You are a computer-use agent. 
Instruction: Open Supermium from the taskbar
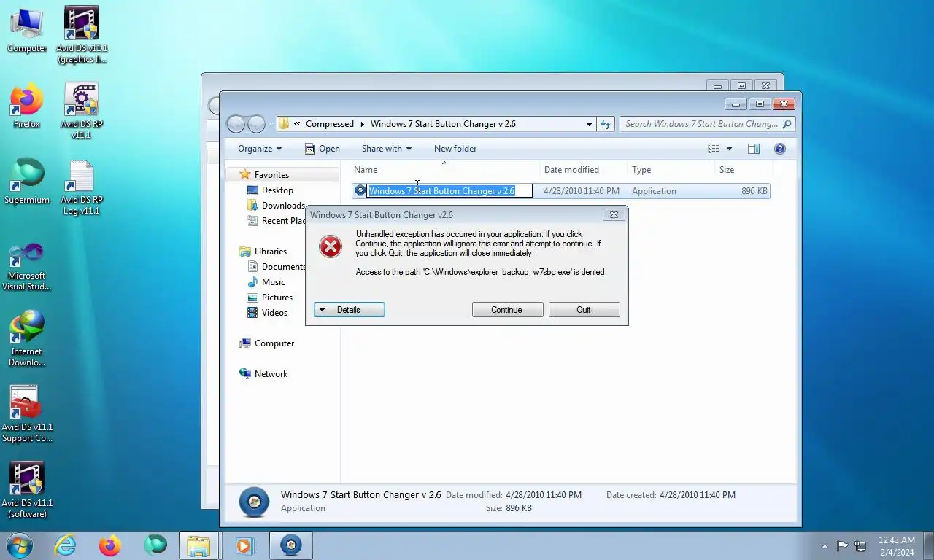[x=155, y=545]
